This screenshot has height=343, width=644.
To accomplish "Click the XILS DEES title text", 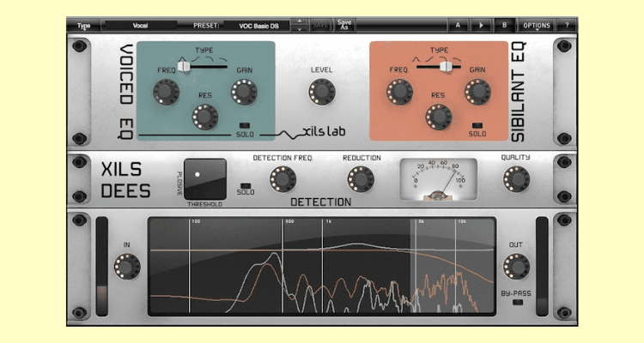I will [x=125, y=180].
